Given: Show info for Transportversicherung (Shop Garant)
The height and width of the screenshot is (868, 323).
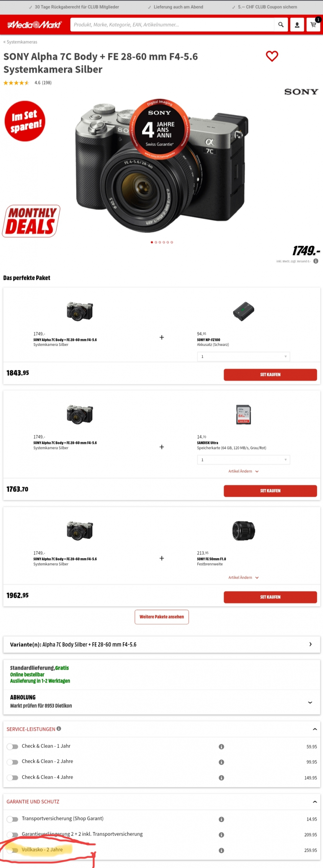Looking at the screenshot, I should tap(221, 819).
